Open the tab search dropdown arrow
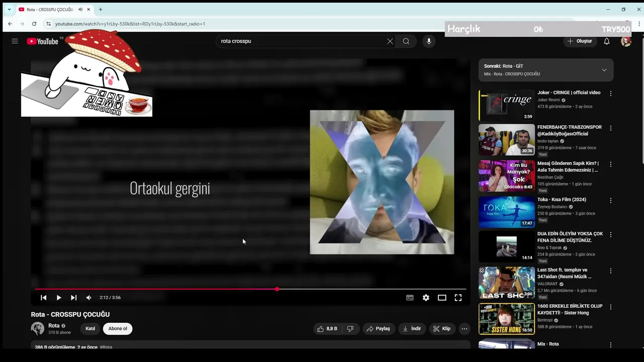This screenshot has width=644, height=362. 9,10
